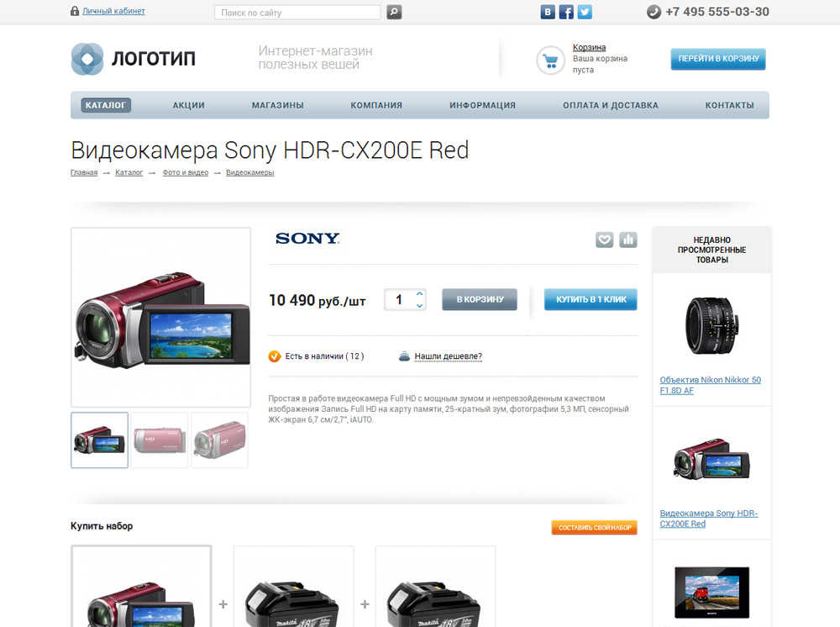840x627 pixels.
Task: Select the Акции menu item
Action: (188, 105)
